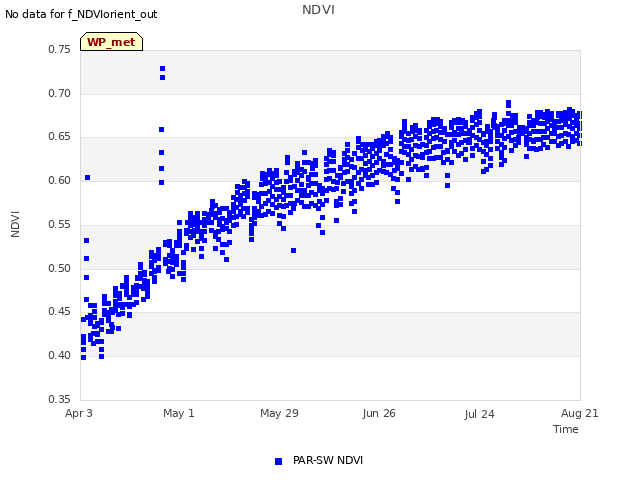
Task: Click the 0.45 y-axis tick label
Action: (x=60, y=311)
